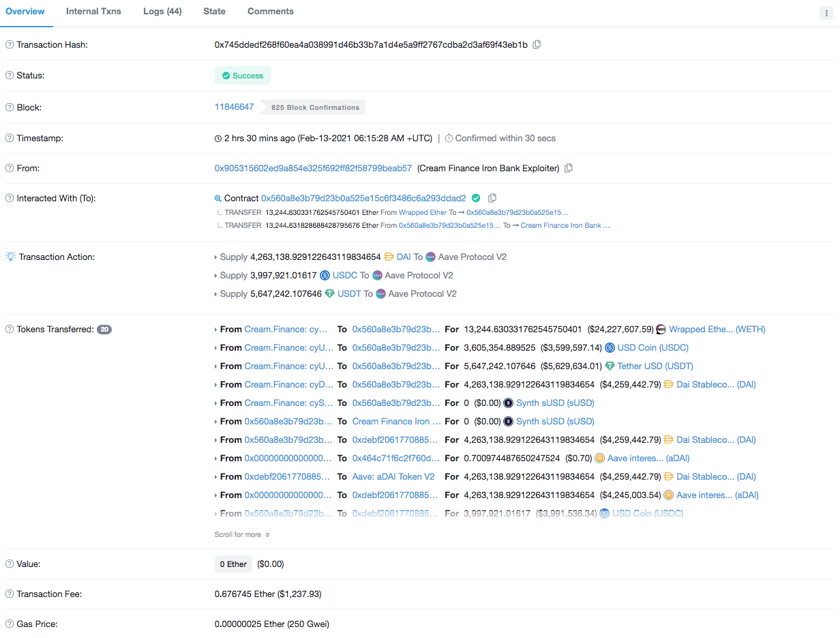Click the Cream Finance Iron ... recipient in sUSD transfer row

point(397,422)
